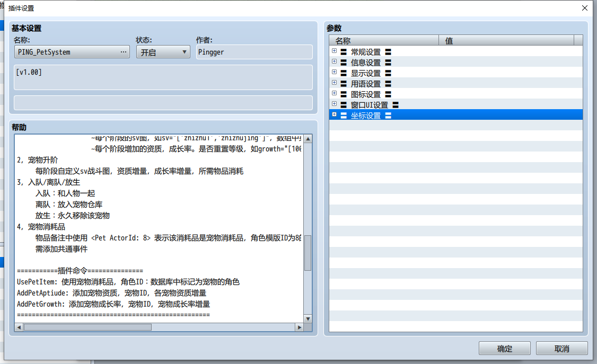Expand the 坐标设置 parameter group

coord(334,114)
